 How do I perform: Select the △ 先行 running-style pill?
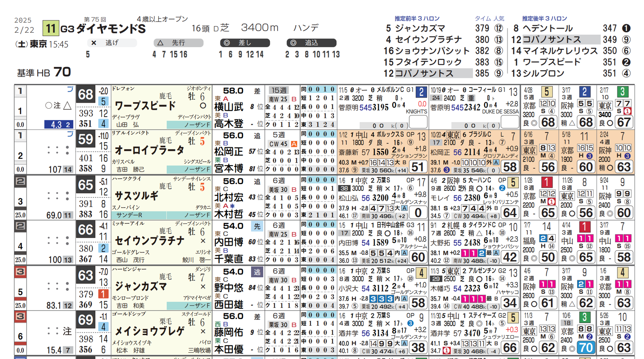pos(178,43)
